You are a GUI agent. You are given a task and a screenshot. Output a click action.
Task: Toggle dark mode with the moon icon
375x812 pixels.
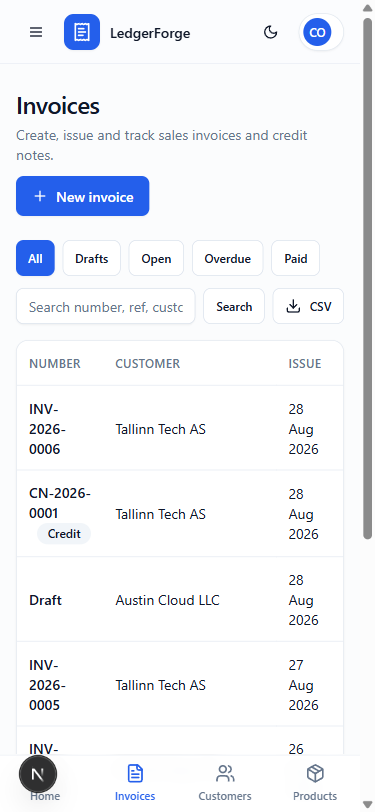coord(270,33)
